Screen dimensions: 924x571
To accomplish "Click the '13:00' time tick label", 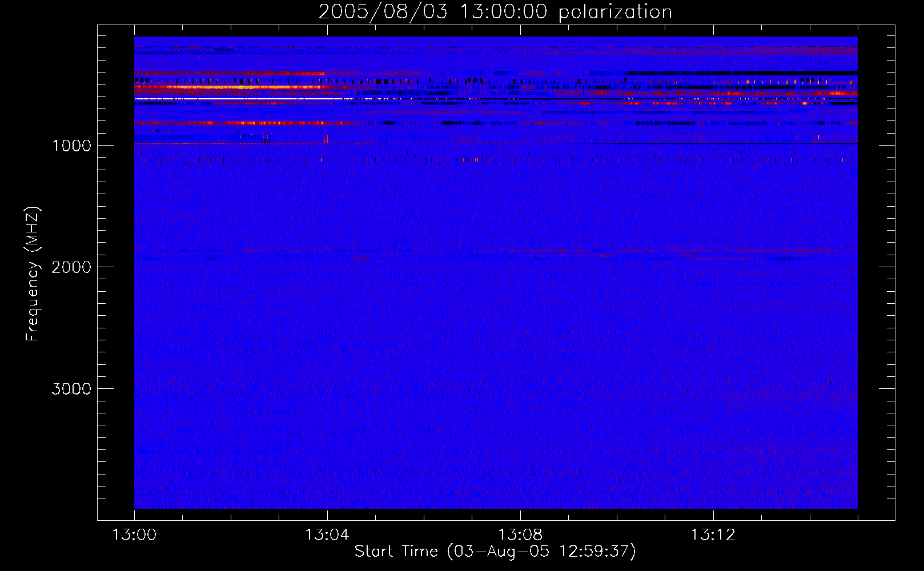I will 134,535.
